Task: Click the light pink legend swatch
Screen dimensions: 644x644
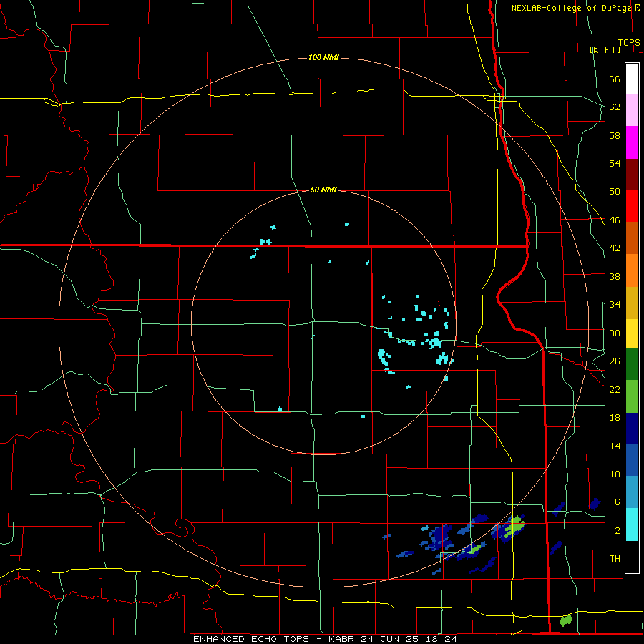Action: (632, 110)
